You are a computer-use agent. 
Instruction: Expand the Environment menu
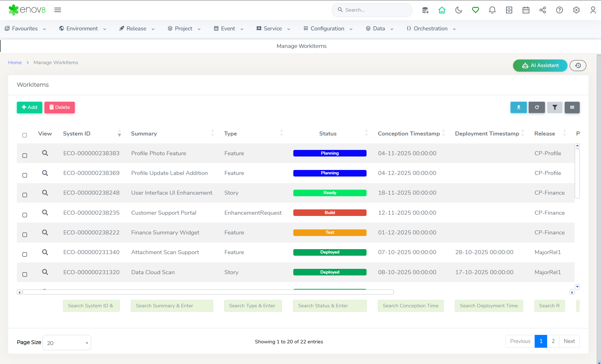click(83, 28)
